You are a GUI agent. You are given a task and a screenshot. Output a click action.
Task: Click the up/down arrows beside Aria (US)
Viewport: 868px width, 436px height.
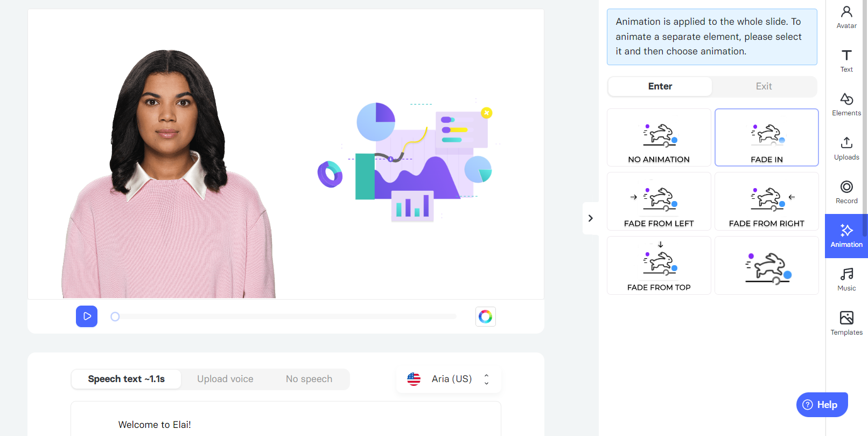pyautogui.click(x=486, y=379)
